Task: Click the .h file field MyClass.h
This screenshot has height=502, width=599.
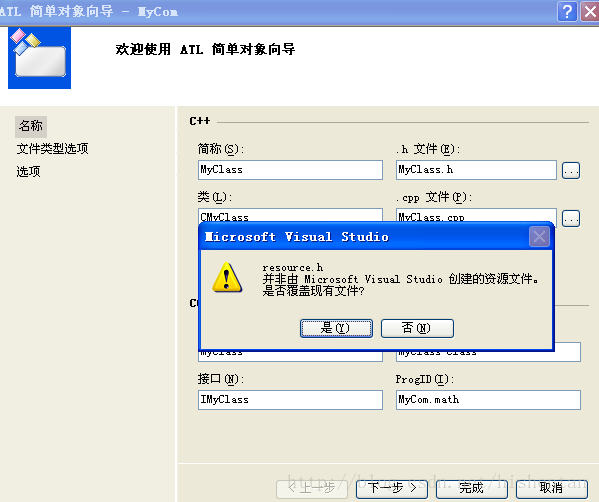Action: click(x=476, y=170)
